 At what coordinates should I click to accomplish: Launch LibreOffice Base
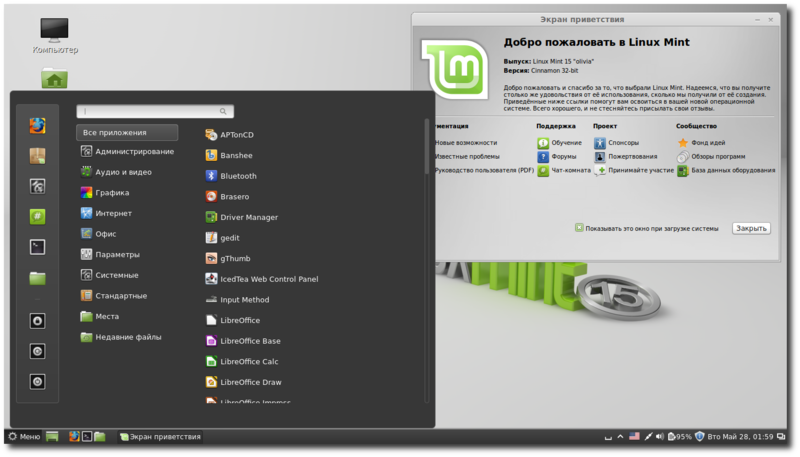click(x=243, y=341)
